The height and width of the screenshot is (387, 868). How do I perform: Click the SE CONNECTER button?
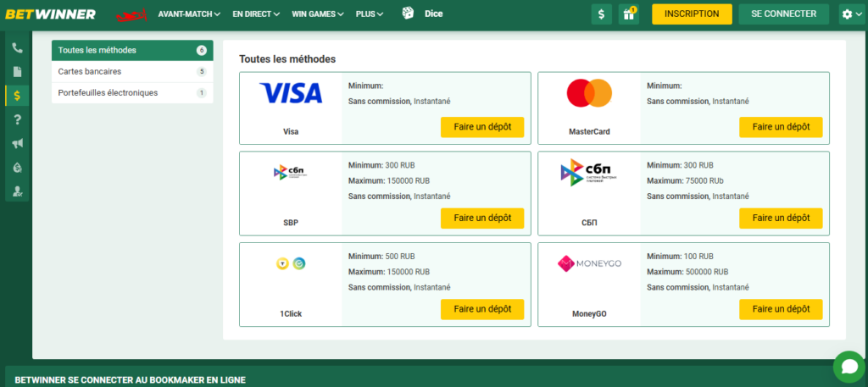tap(784, 14)
